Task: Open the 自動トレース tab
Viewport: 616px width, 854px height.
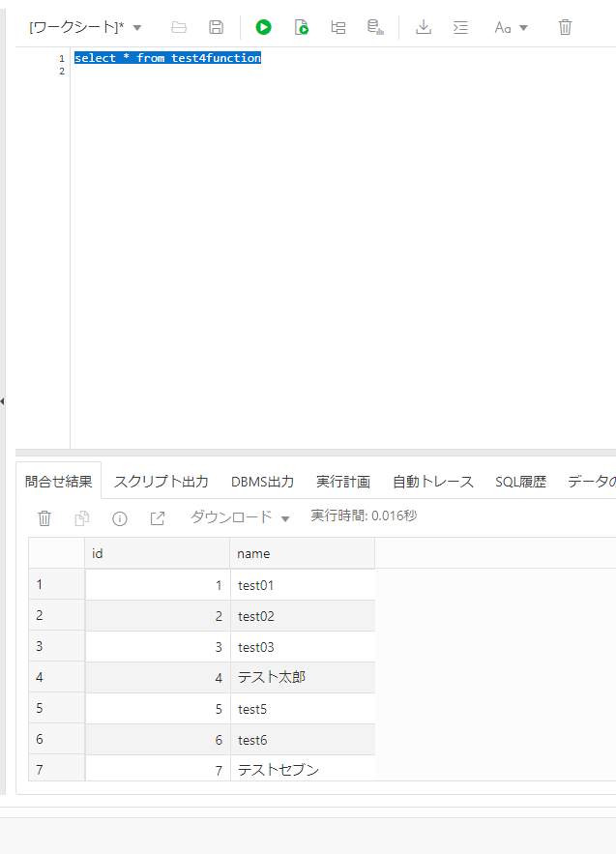Action: [x=433, y=482]
